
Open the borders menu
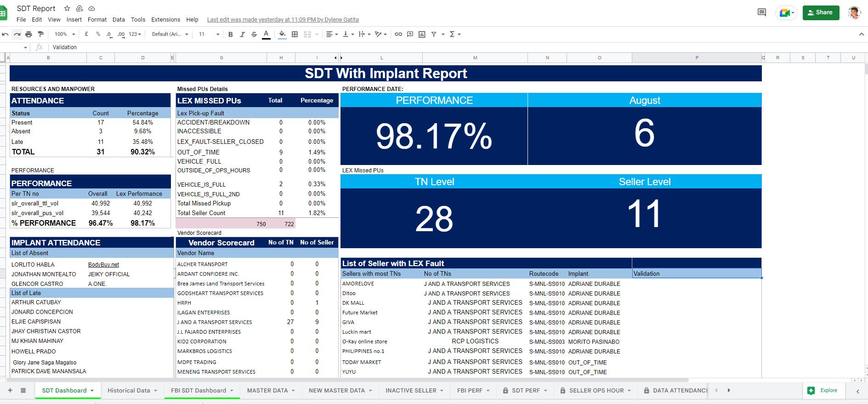pyautogui.click(x=295, y=34)
